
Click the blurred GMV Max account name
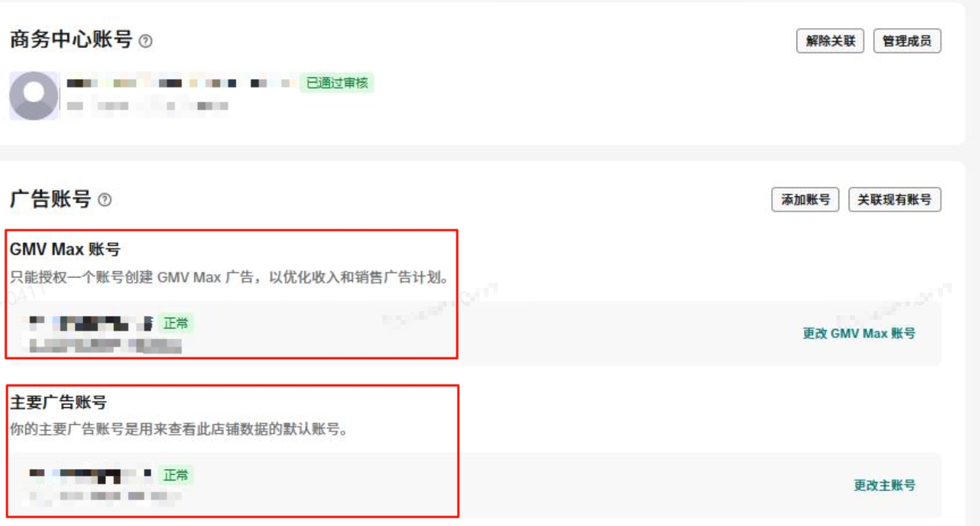91,323
